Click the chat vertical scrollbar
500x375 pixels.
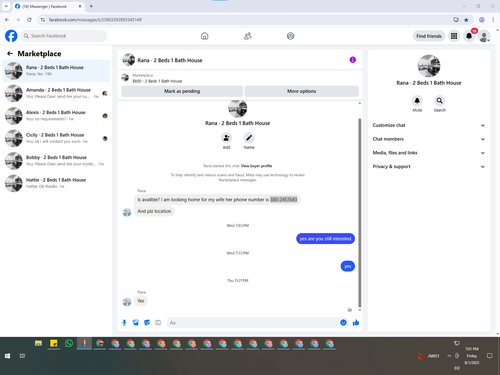[x=360, y=213]
